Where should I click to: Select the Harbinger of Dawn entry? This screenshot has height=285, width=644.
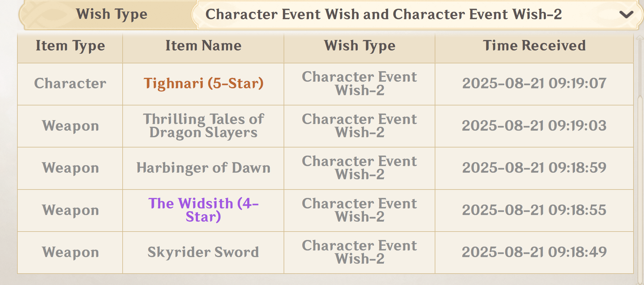[203, 168]
